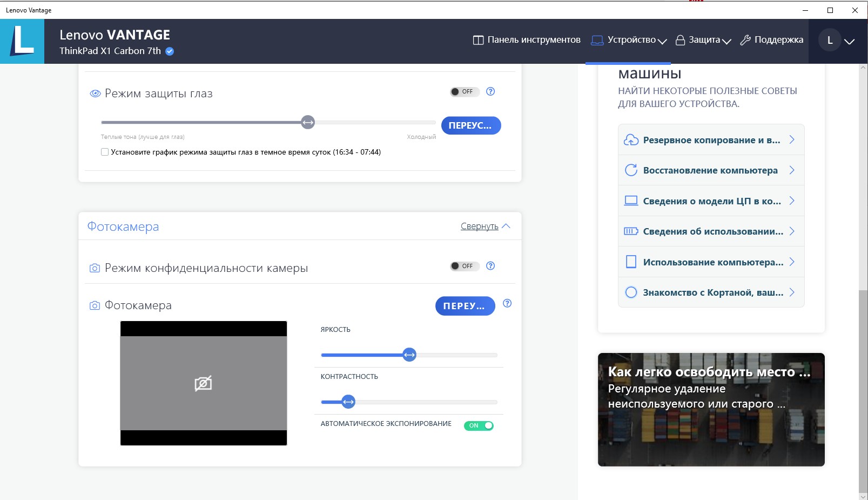Click the Lenovo L logo icon
The height and width of the screenshot is (500, 868).
[22, 41]
